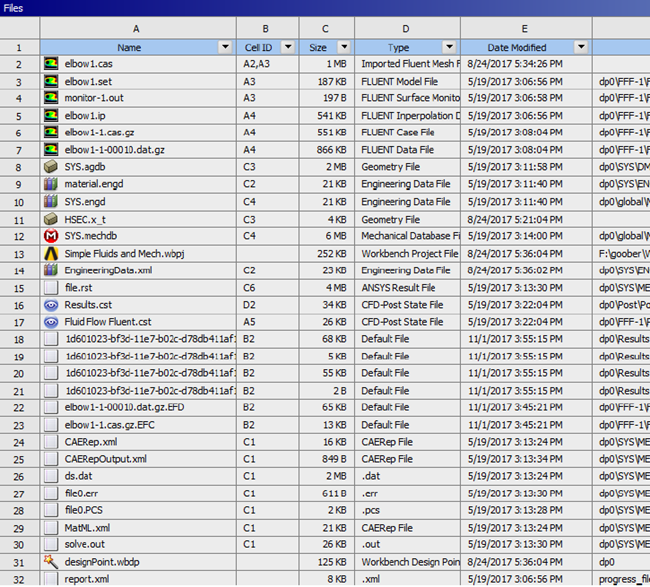The height and width of the screenshot is (587, 650).
Task: Select column C header
Action: 327,29
